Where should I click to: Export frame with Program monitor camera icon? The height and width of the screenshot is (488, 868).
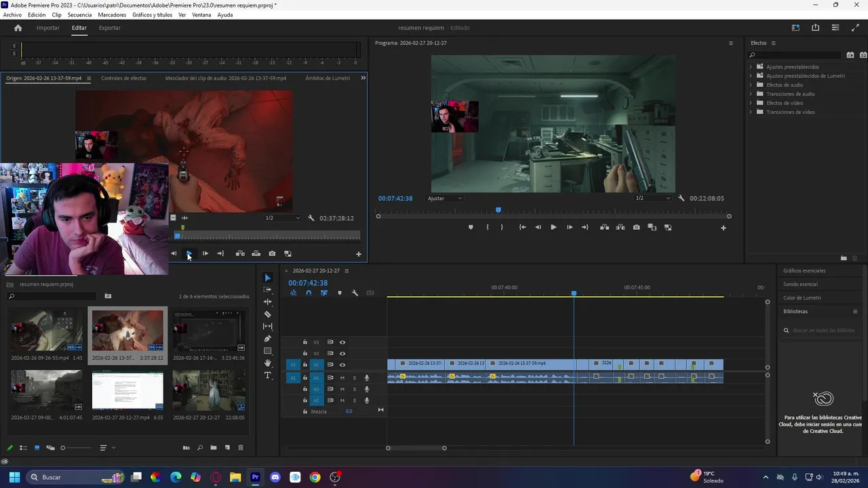pos(636,228)
